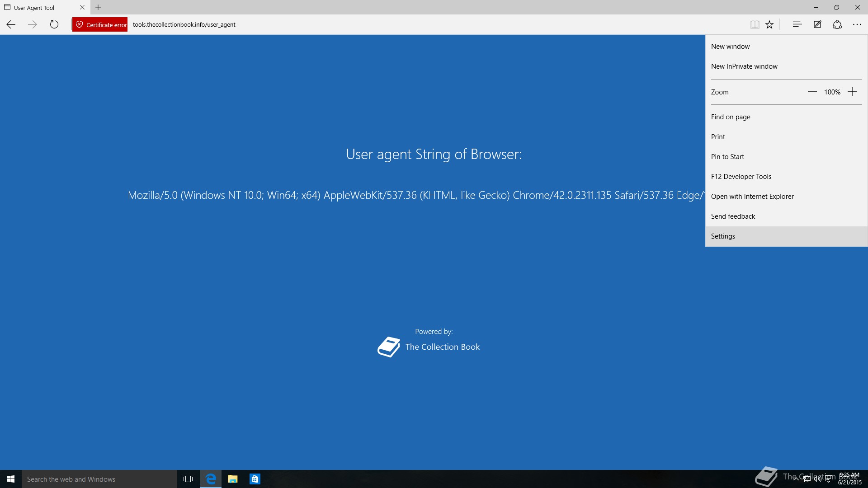
Task: Open F12 Developer Tools
Action: (786, 177)
